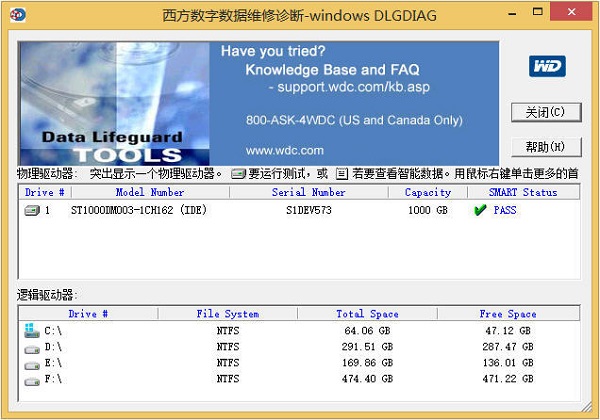Sort by Capacity column header

tap(428, 192)
